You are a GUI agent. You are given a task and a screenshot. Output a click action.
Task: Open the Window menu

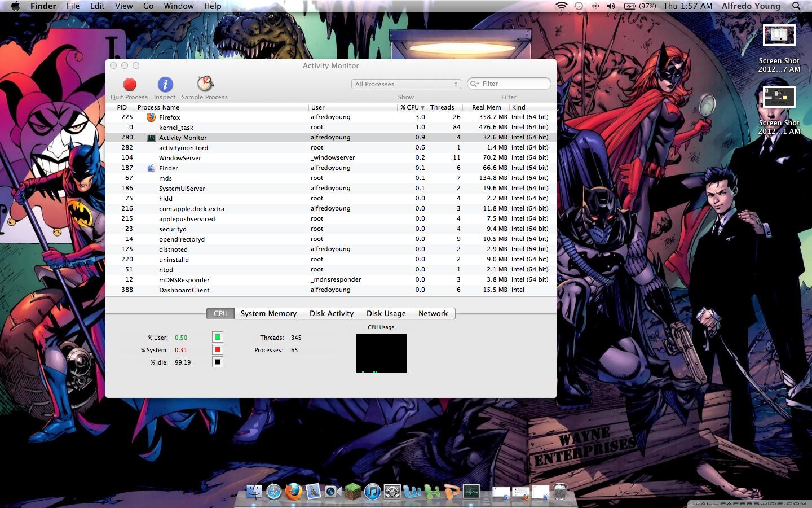tap(179, 6)
